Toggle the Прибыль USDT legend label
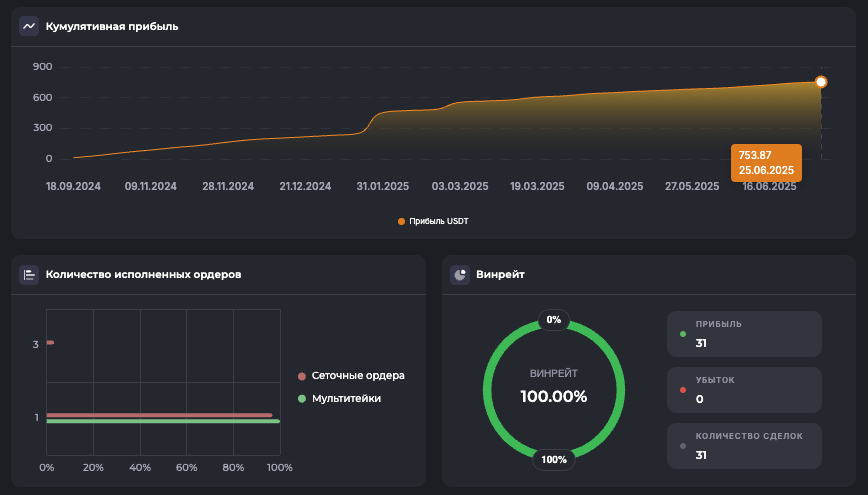This screenshot has height=495, width=868. click(x=438, y=221)
